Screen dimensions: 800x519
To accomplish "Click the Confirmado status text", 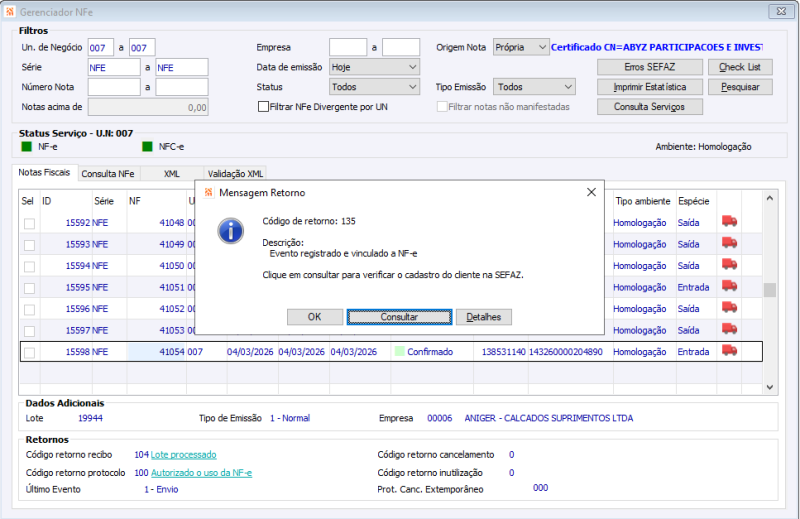I will [x=430, y=352].
